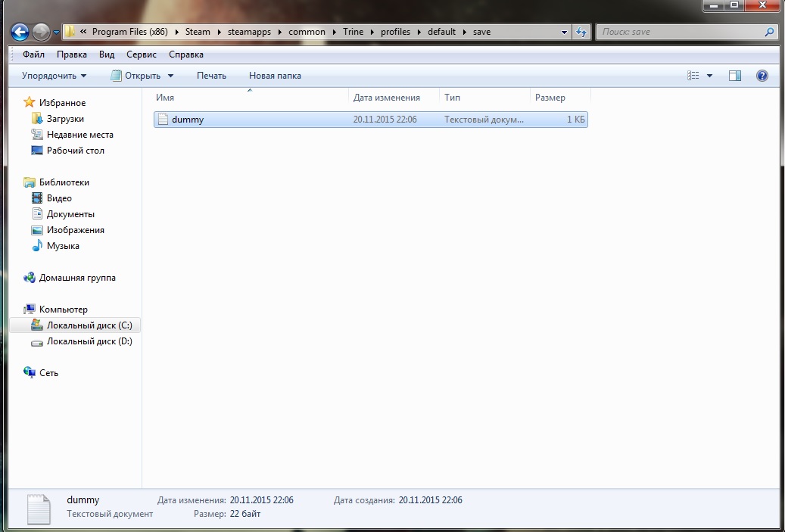
Task: Click the profiles breadcrumb
Action: click(395, 32)
